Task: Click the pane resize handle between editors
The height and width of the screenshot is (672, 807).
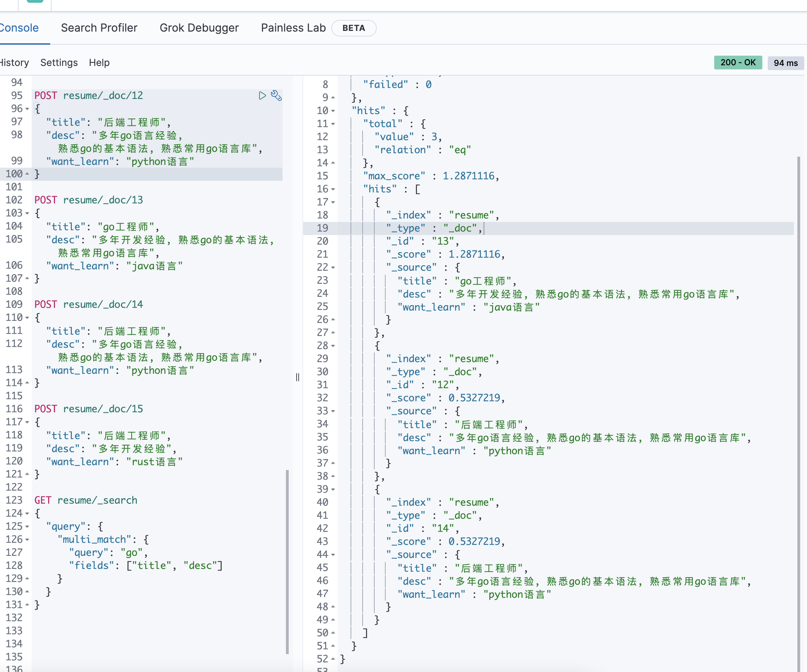Action: [297, 377]
